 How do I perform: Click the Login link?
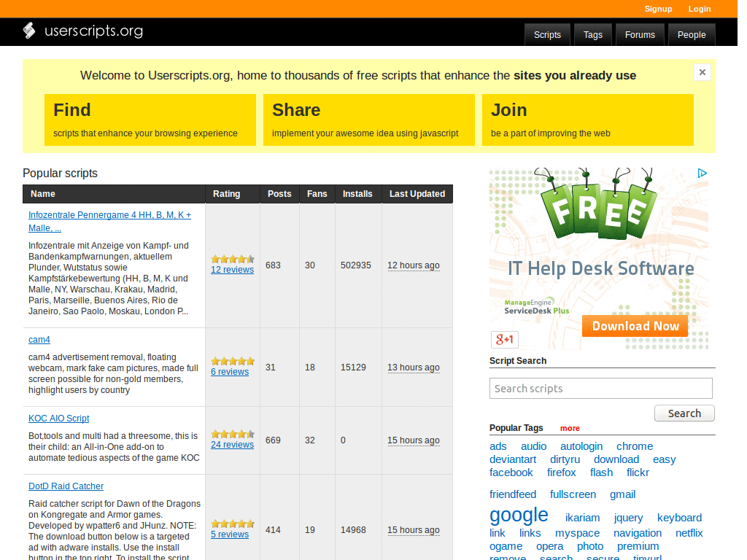pos(699,9)
